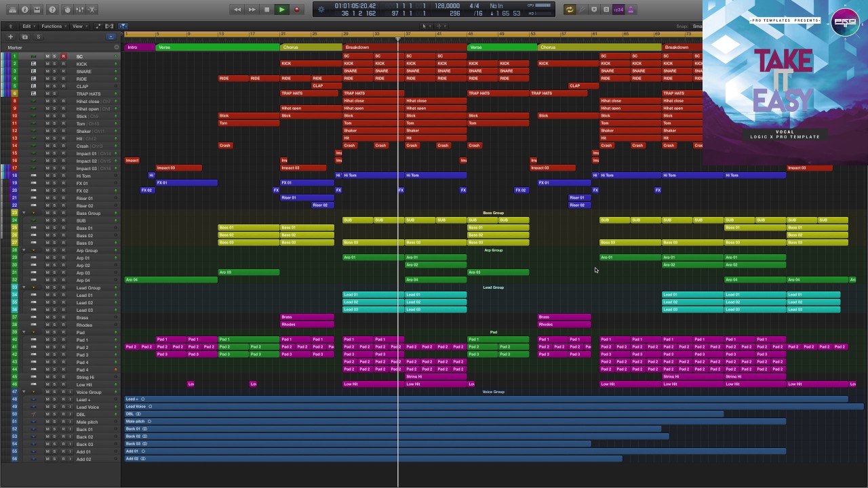
Task: Click the Stop transport button
Action: click(267, 9)
